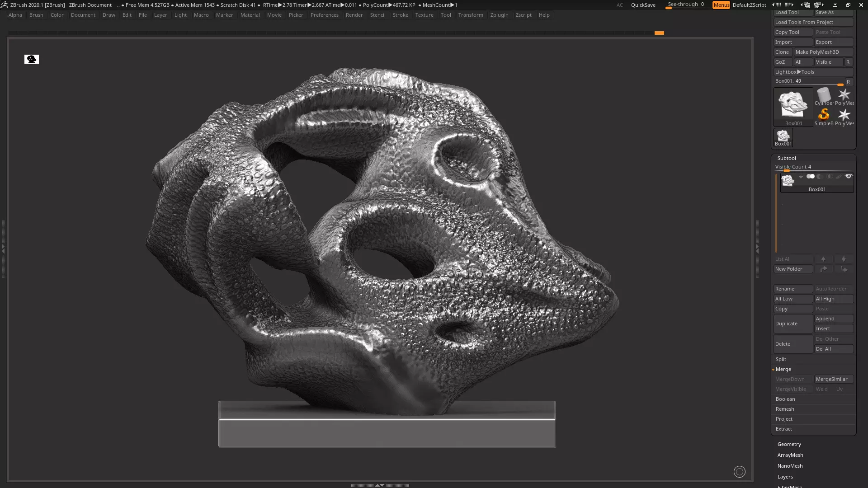Open Lightbox Tools

(x=814, y=72)
